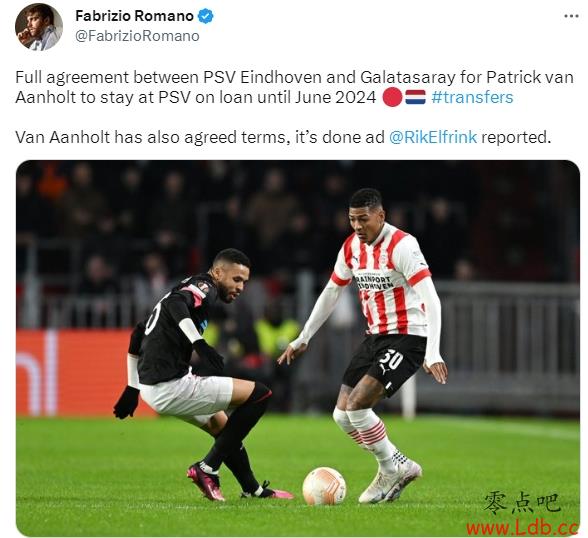Open the three-dot more options menu
The height and width of the screenshot is (538, 588).
(x=571, y=16)
